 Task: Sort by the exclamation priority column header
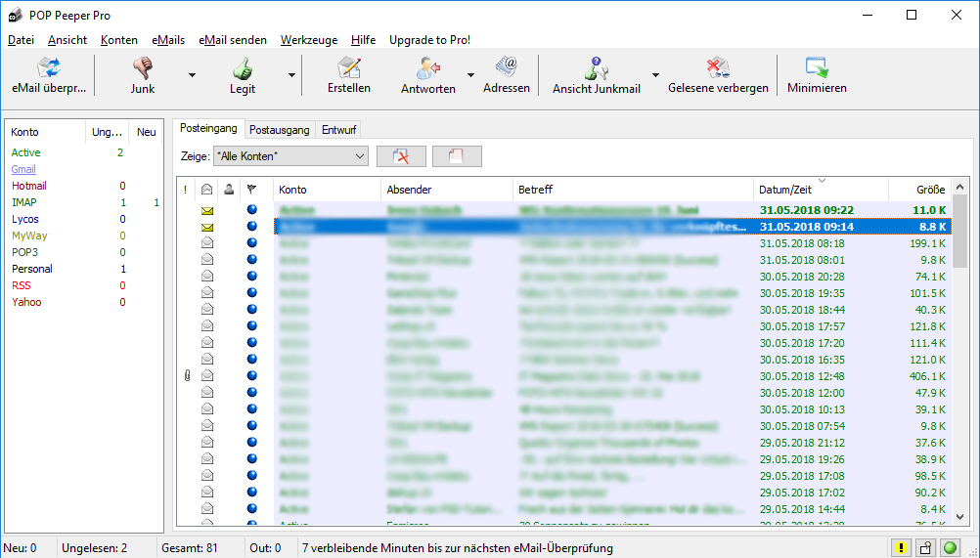click(x=185, y=190)
